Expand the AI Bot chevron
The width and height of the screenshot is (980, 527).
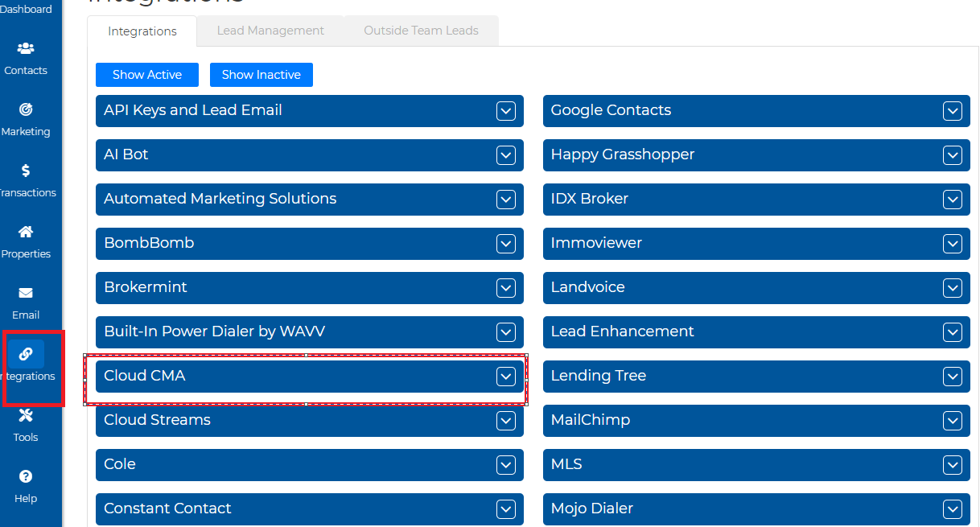[x=506, y=155]
